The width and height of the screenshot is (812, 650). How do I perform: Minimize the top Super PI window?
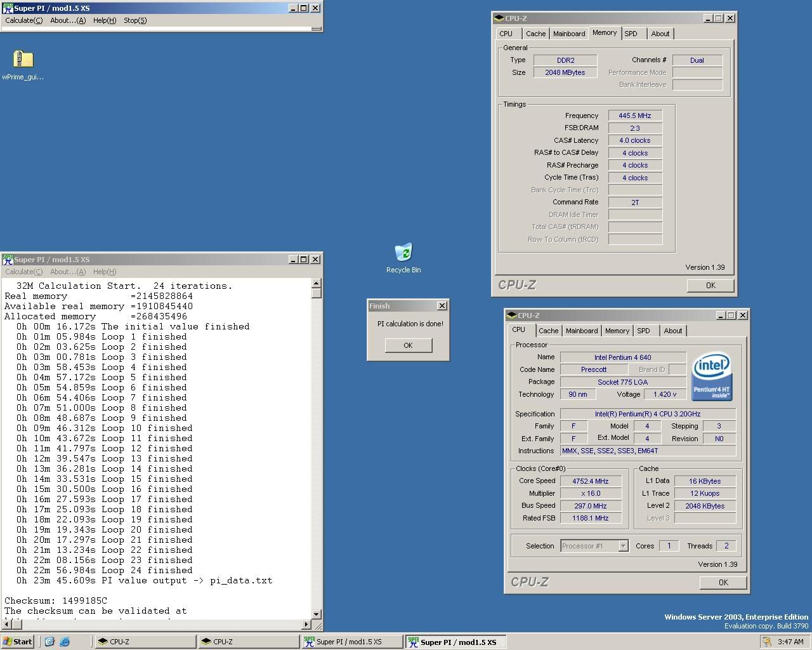293,8
